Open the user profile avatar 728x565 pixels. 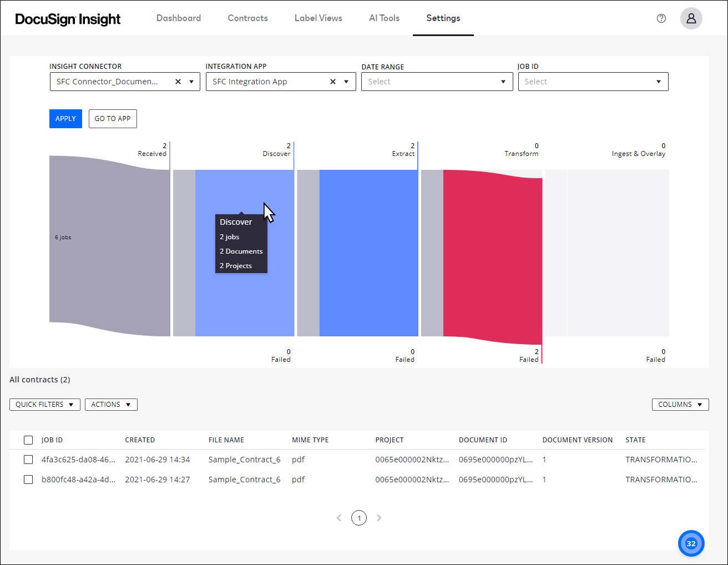(x=691, y=18)
